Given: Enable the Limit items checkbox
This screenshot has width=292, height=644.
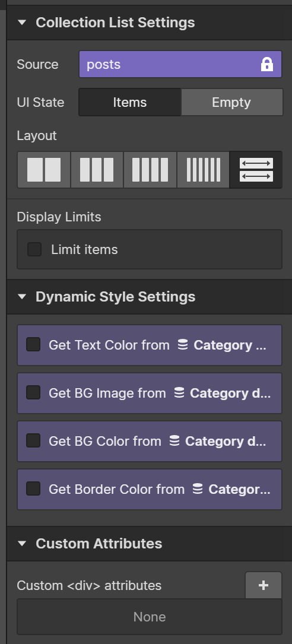Looking at the screenshot, I should click(x=34, y=249).
